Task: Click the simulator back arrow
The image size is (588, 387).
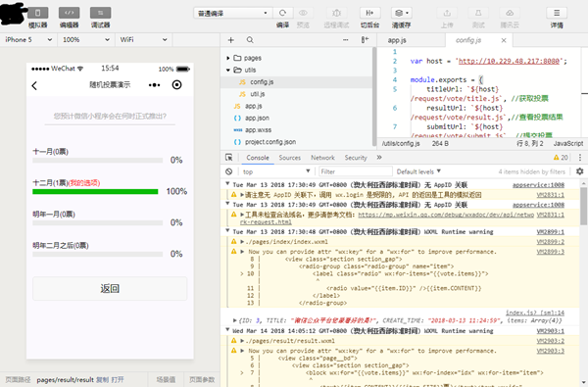Action: click(34, 86)
